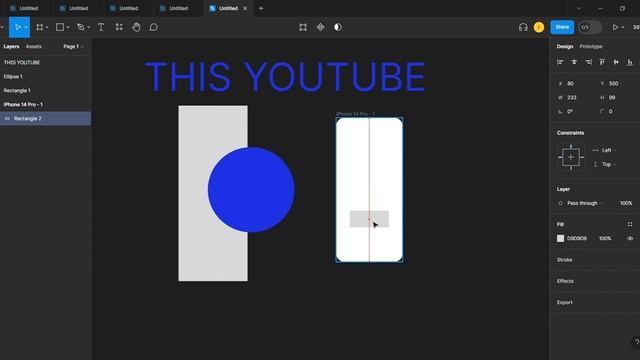This screenshot has height=360, width=640.
Task: Close the active Untitled tab
Action: (245, 8)
